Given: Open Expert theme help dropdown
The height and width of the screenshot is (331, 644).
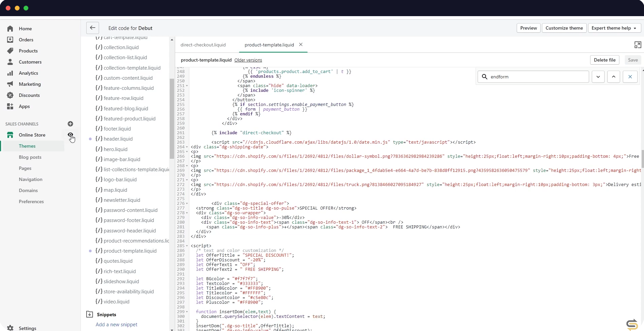Looking at the screenshot, I should pyautogui.click(x=614, y=28).
